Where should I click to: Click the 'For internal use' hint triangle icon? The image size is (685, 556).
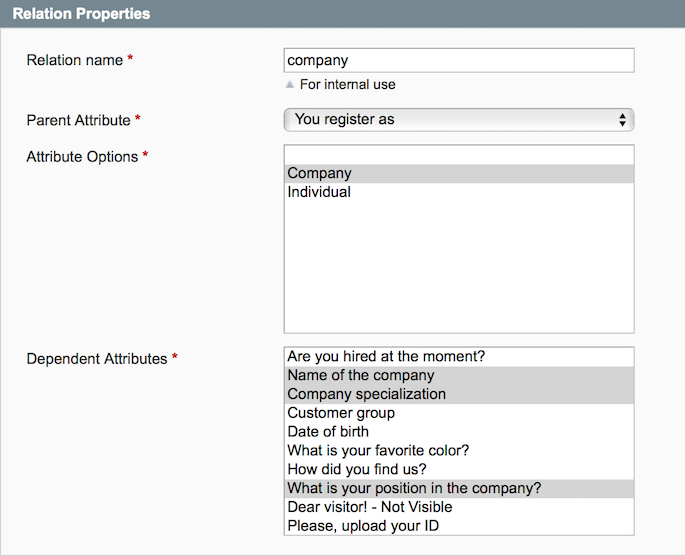pos(290,85)
